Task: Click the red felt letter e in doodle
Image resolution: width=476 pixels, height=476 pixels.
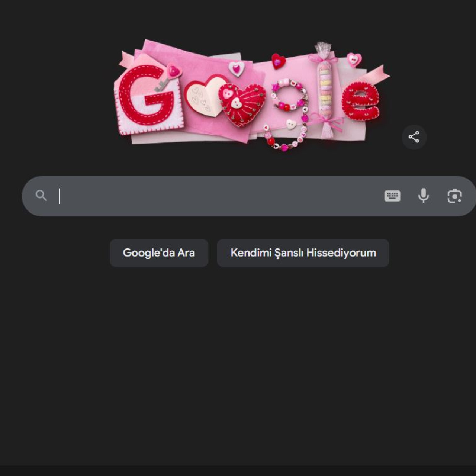Action: [x=360, y=101]
